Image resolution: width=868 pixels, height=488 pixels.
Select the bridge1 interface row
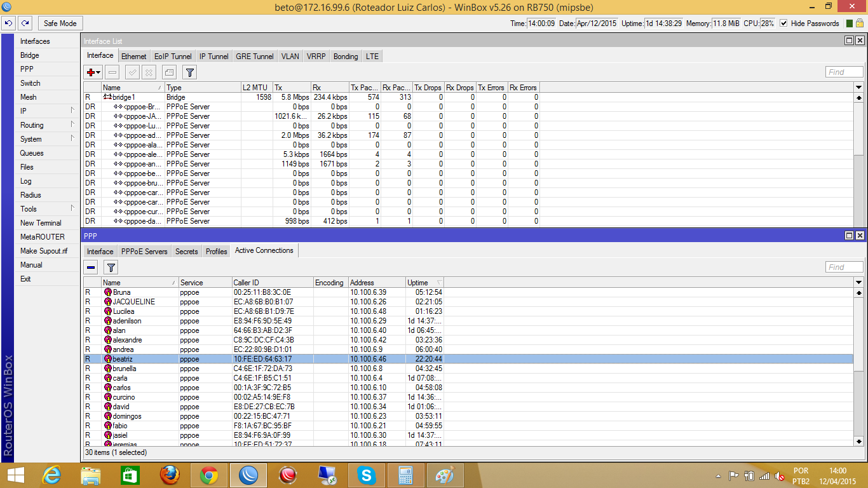coord(311,97)
